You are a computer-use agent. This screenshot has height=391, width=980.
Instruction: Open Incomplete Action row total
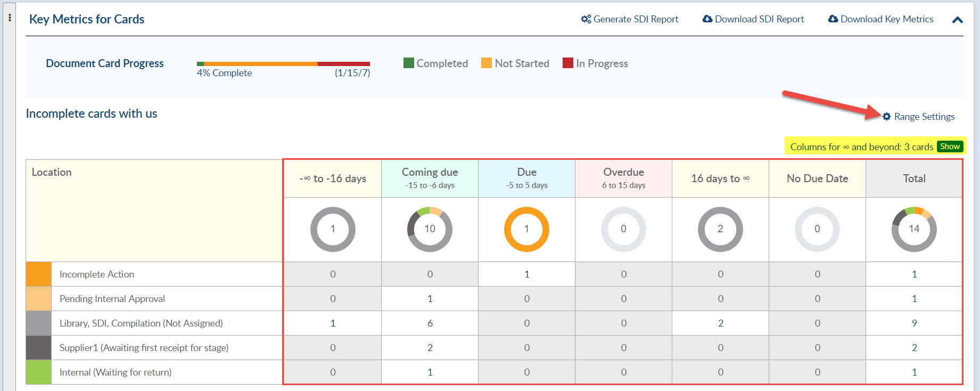click(x=914, y=274)
